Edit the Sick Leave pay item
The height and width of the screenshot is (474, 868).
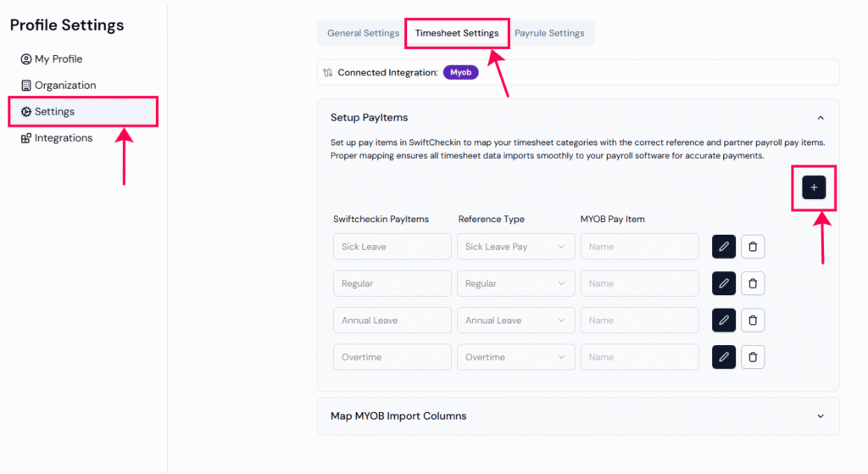pos(724,247)
